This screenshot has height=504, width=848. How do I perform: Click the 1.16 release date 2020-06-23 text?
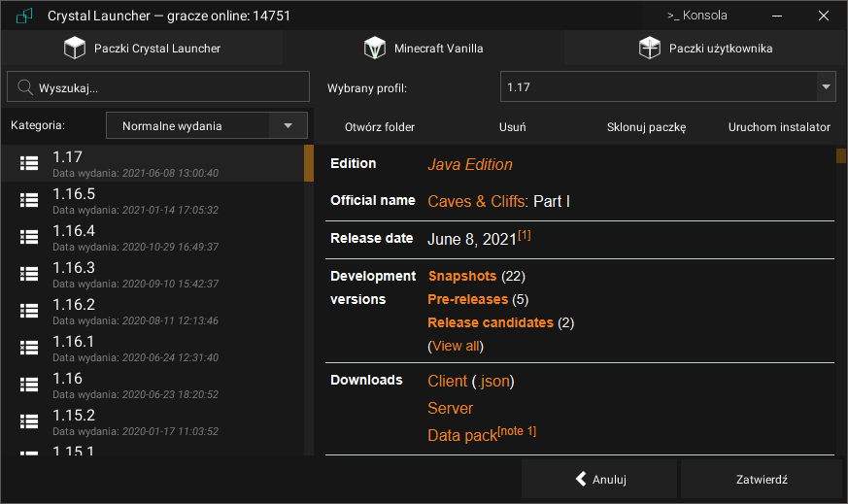click(170, 394)
